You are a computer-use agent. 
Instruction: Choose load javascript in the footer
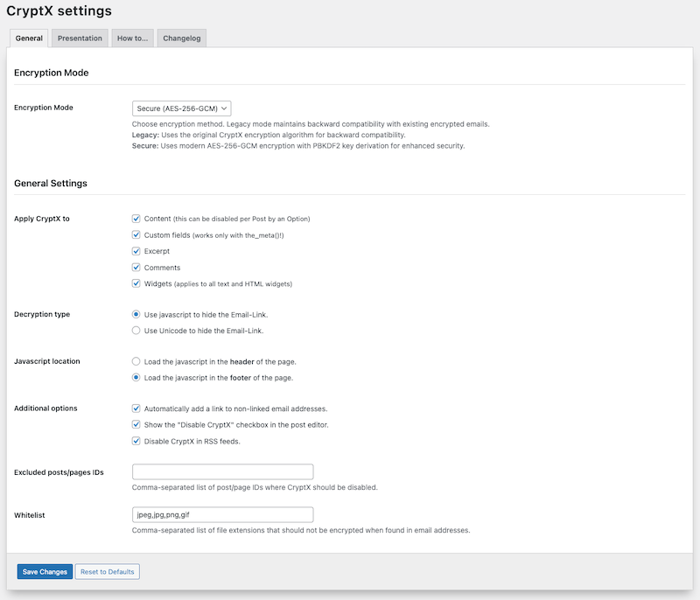pyautogui.click(x=136, y=377)
